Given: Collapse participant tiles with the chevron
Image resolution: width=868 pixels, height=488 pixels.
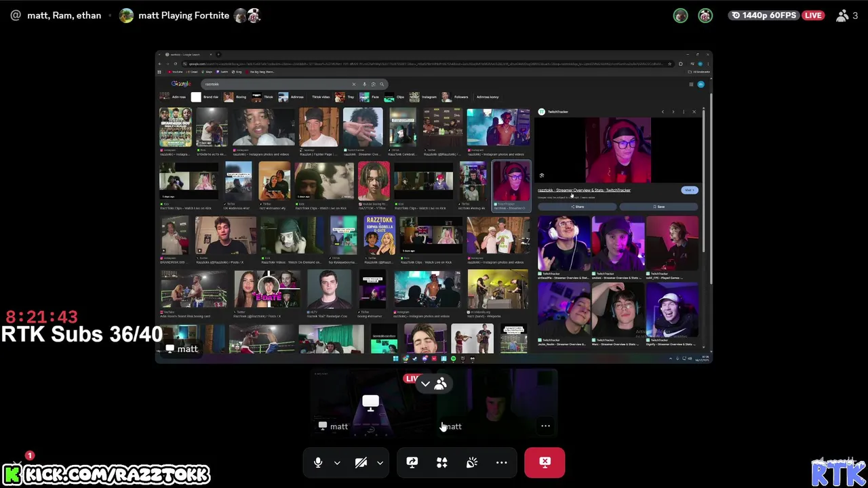Looking at the screenshot, I should click(425, 384).
